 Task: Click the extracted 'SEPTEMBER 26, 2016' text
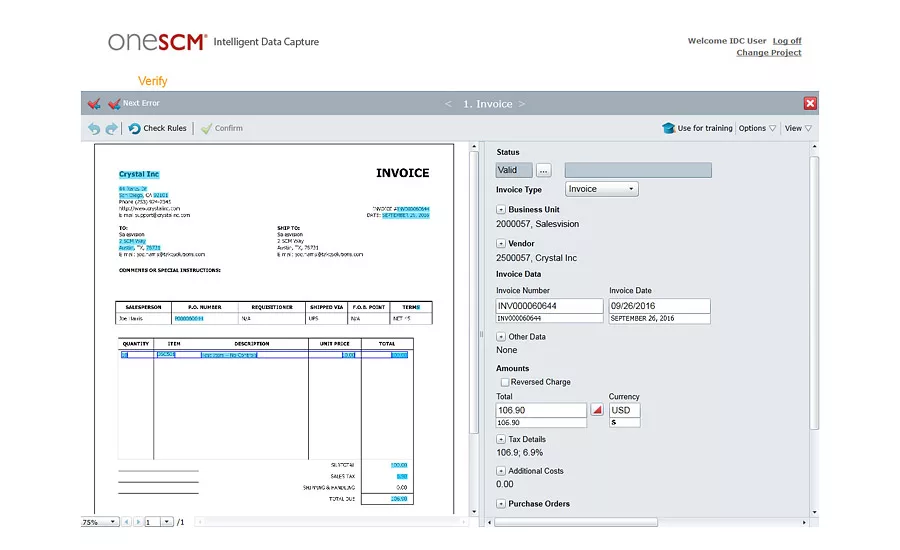pos(642,318)
